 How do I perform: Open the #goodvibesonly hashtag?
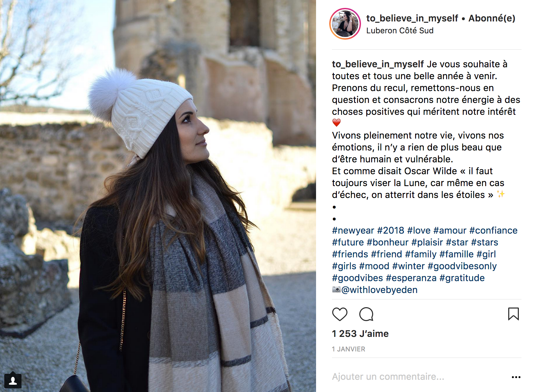click(x=462, y=266)
